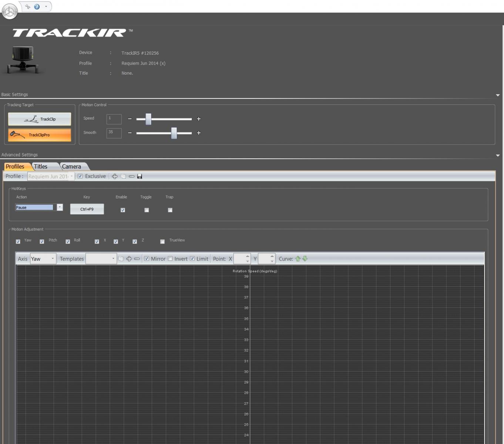Open the hotkey Action dropdown showing Pause

pos(39,208)
